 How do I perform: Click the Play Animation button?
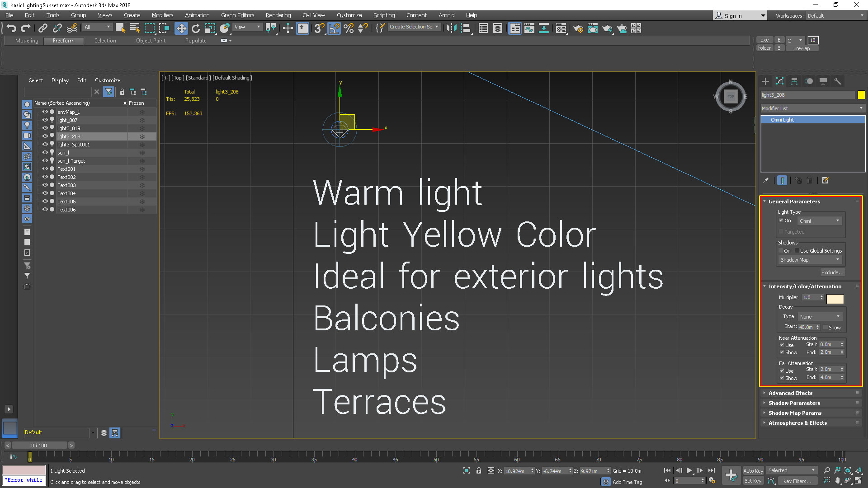(689, 470)
